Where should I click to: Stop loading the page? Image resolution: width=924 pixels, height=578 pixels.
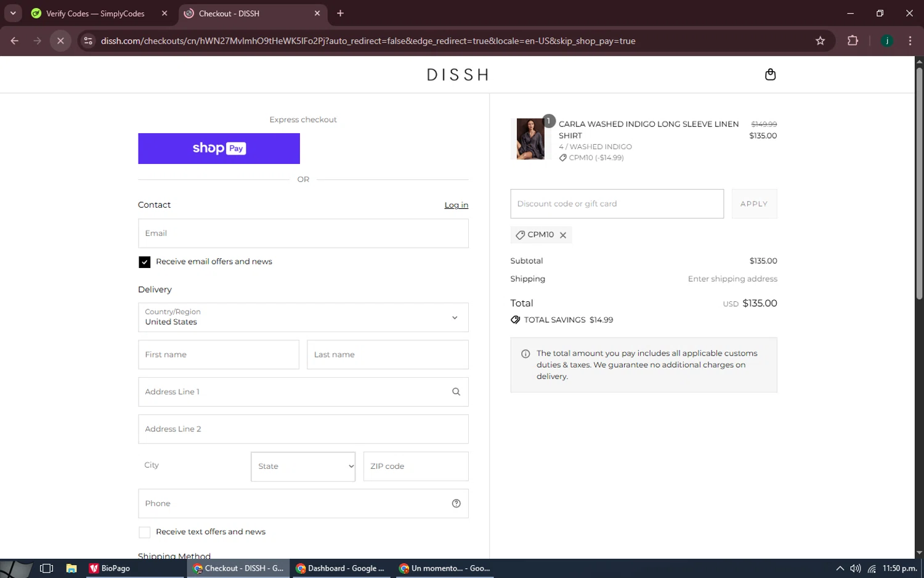60,41
